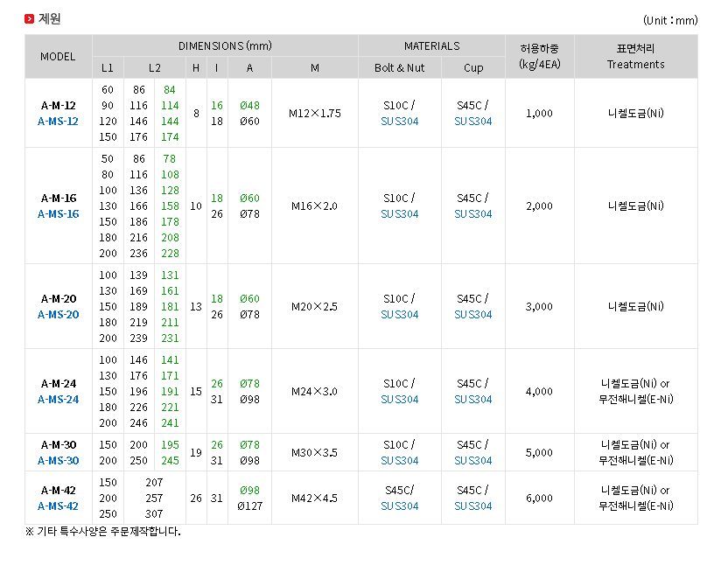Viewport: 728px width, 565px height.
Task: Click the 5,000 load value
Action: pyautogui.click(x=539, y=453)
